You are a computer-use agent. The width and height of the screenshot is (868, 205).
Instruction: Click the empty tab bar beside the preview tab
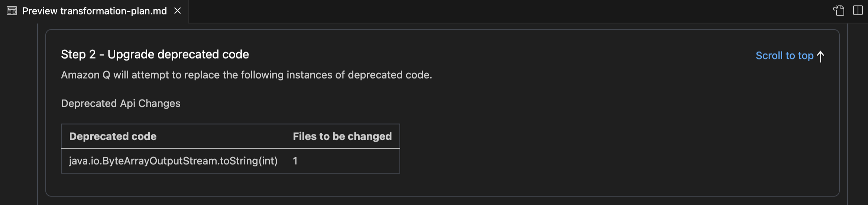pyautogui.click(x=483, y=11)
